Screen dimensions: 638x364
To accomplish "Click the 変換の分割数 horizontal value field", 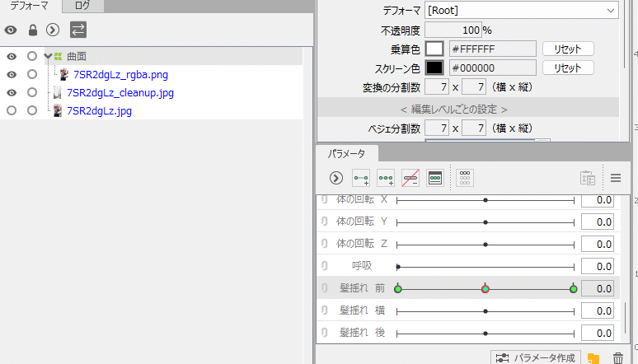I will 437,86.
